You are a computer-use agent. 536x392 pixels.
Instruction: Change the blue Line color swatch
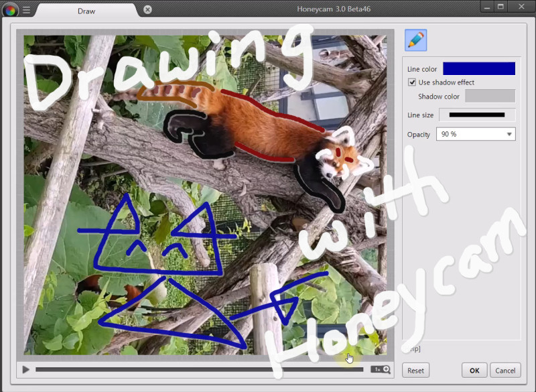pos(478,69)
